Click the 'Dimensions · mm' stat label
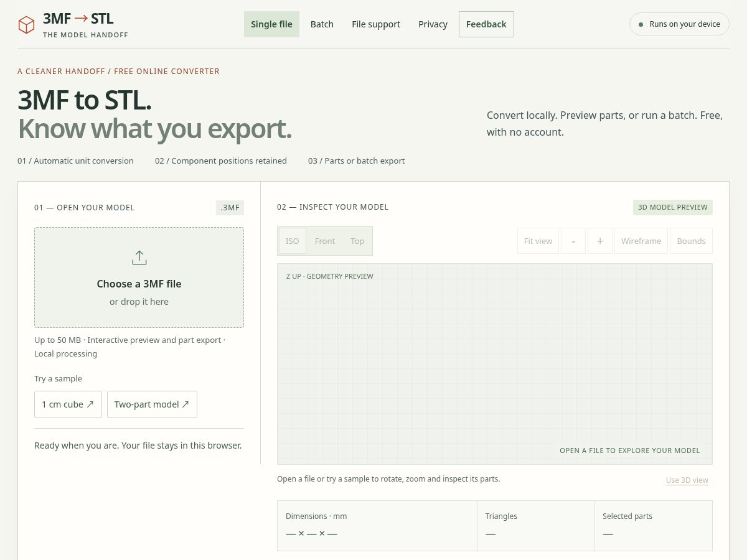747x560 pixels. tap(316, 516)
